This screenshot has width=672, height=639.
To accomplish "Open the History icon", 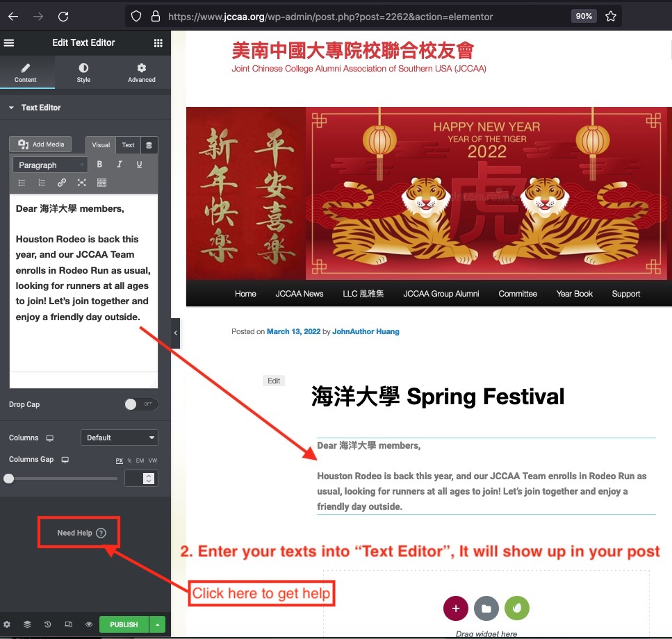I will point(47,624).
